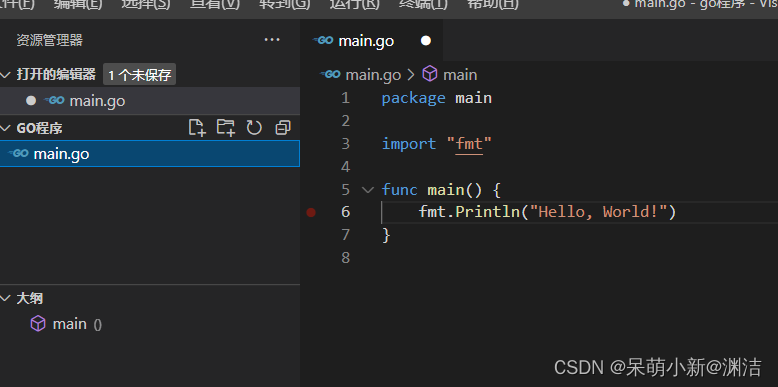This screenshot has height=387, width=778.
Task: Click the Go icon in the breadcrumb
Action: [330, 74]
